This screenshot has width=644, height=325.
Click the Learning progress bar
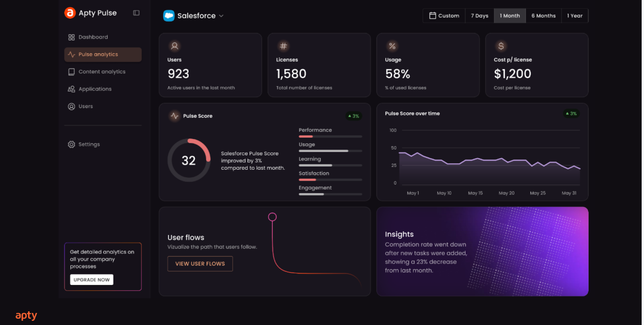click(x=330, y=166)
